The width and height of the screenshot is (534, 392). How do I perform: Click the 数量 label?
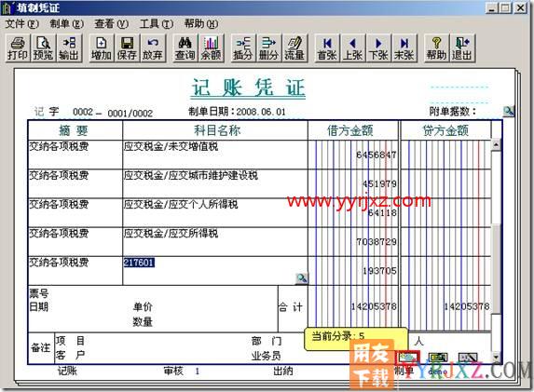[143, 321]
